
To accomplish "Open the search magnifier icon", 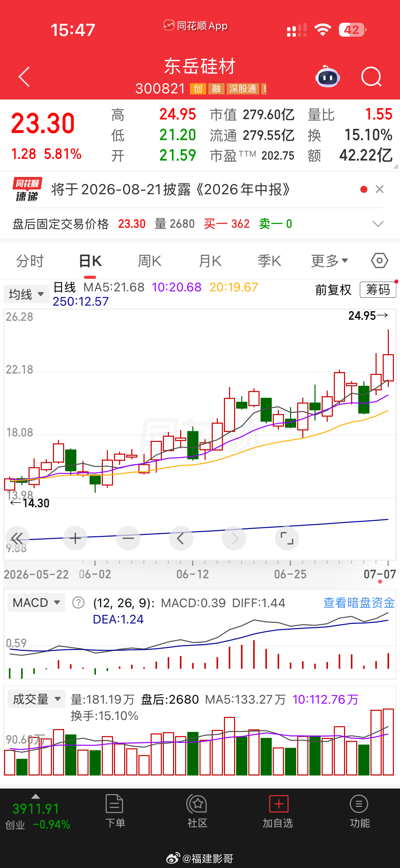I will (371, 77).
